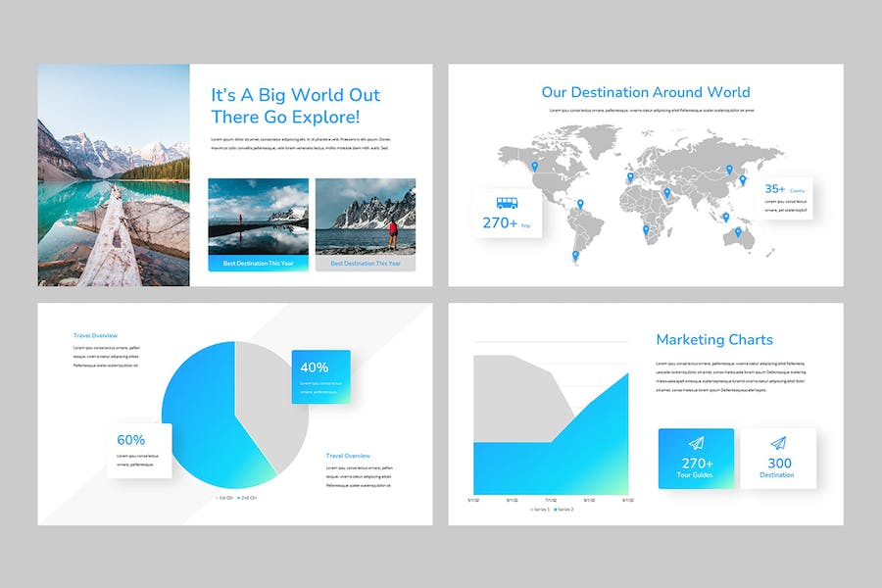Click the blue bus icon above 270+
The width and height of the screenshot is (882, 588).
(507, 204)
